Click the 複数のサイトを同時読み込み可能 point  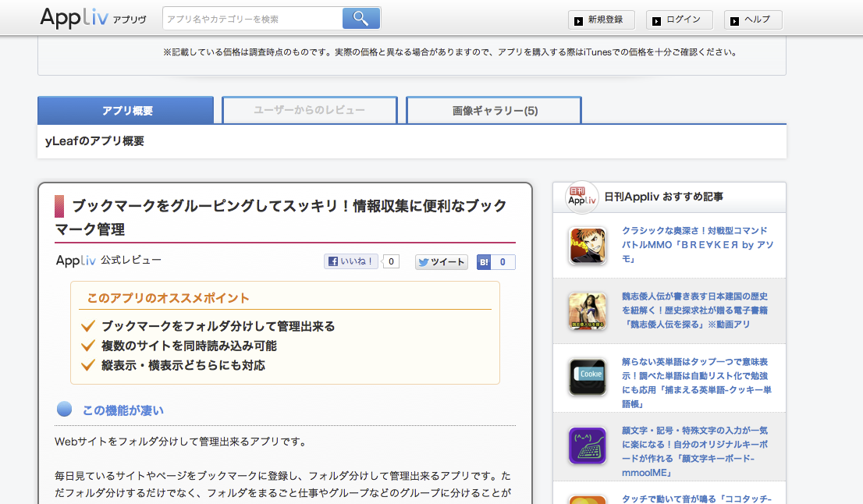point(189,346)
